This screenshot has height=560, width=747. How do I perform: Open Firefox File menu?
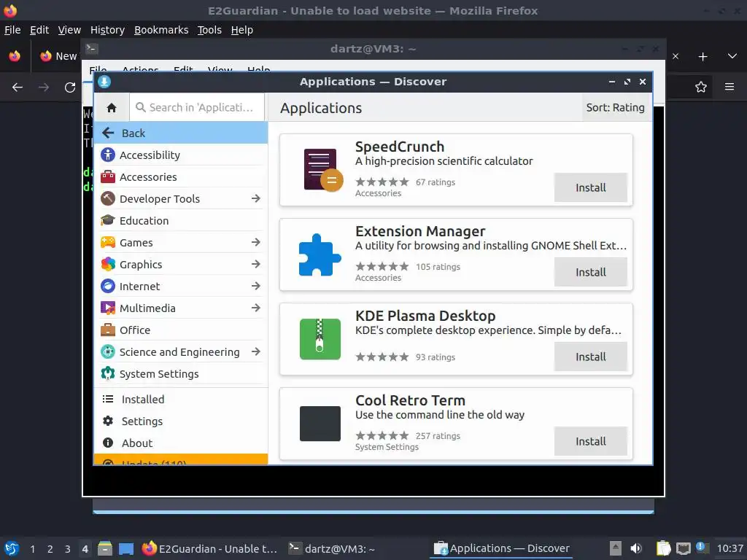click(12, 30)
